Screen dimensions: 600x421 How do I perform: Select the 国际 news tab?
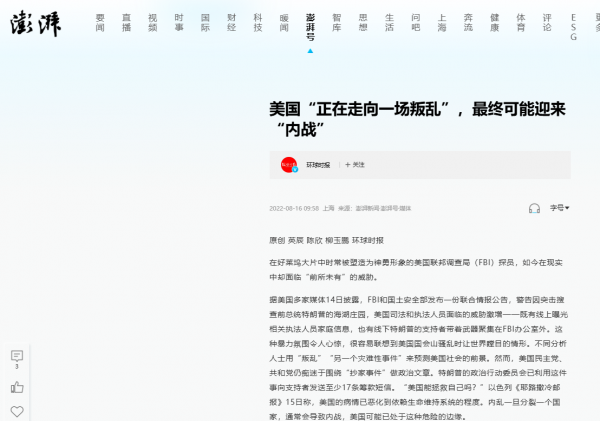(x=205, y=23)
